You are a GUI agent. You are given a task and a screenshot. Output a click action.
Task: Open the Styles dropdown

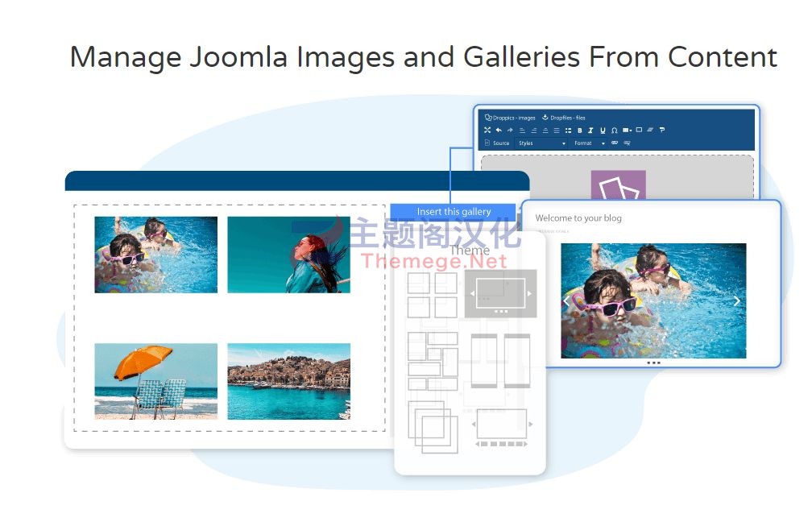pos(541,143)
